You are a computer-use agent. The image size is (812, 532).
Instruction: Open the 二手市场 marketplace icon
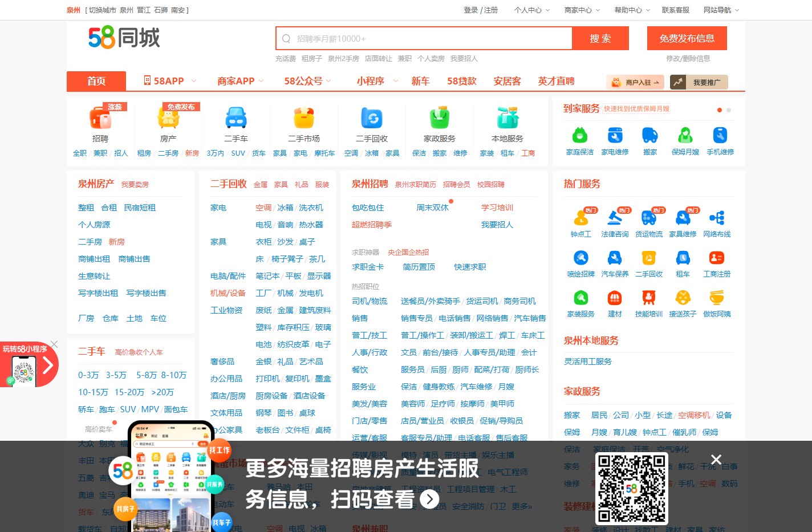click(x=304, y=118)
